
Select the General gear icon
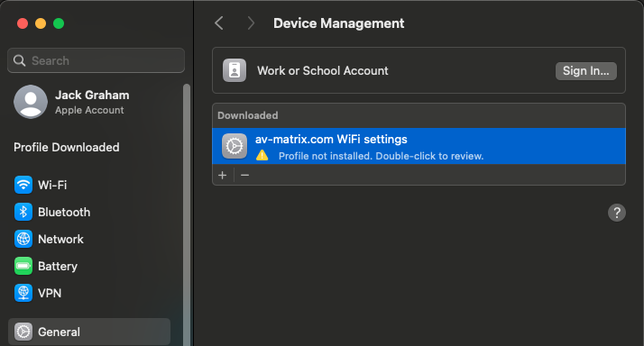(23, 332)
